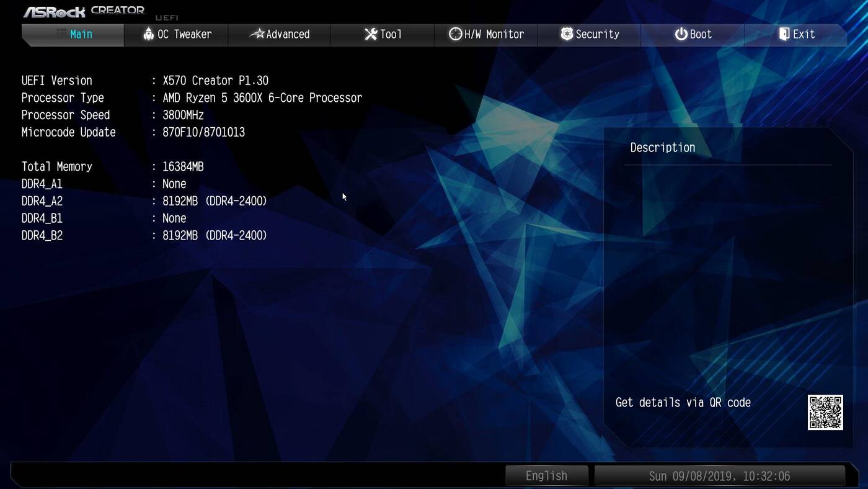Select the UEFI Version row
The width and height of the screenshot is (868, 489).
144,81
